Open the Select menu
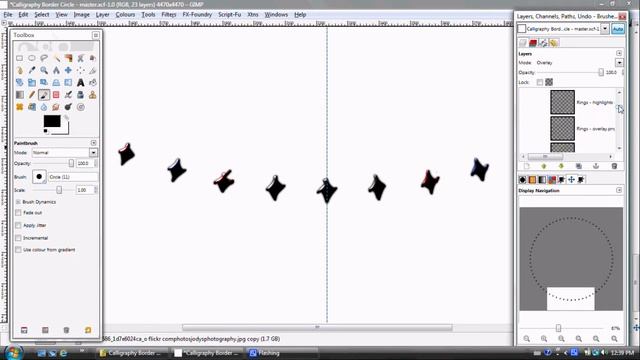 42,15
